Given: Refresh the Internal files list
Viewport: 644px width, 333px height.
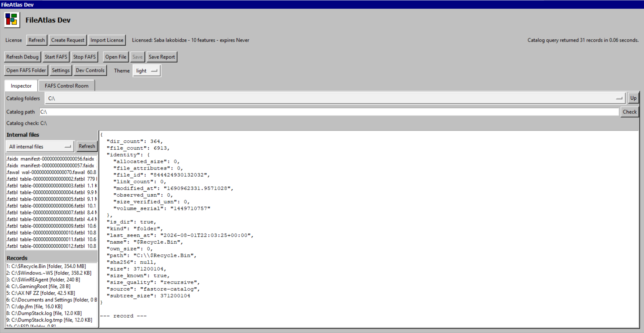Looking at the screenshot, I should click(x=87, y=146).
